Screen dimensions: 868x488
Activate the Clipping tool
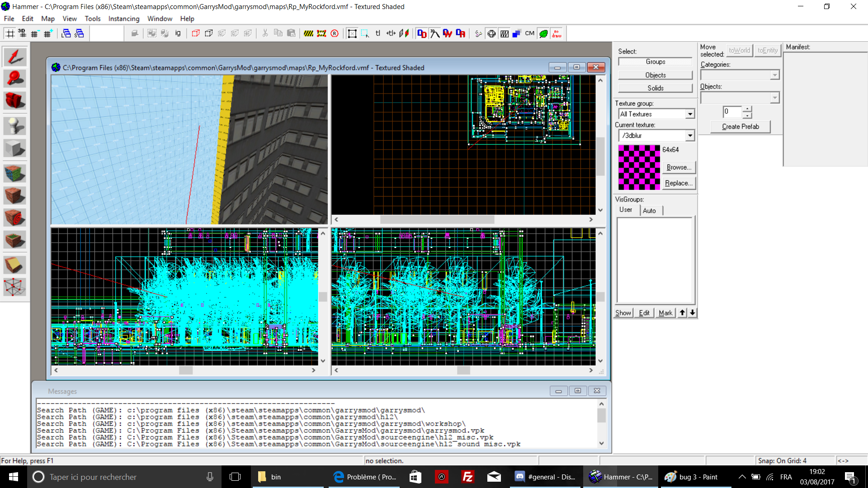[14, 265]
